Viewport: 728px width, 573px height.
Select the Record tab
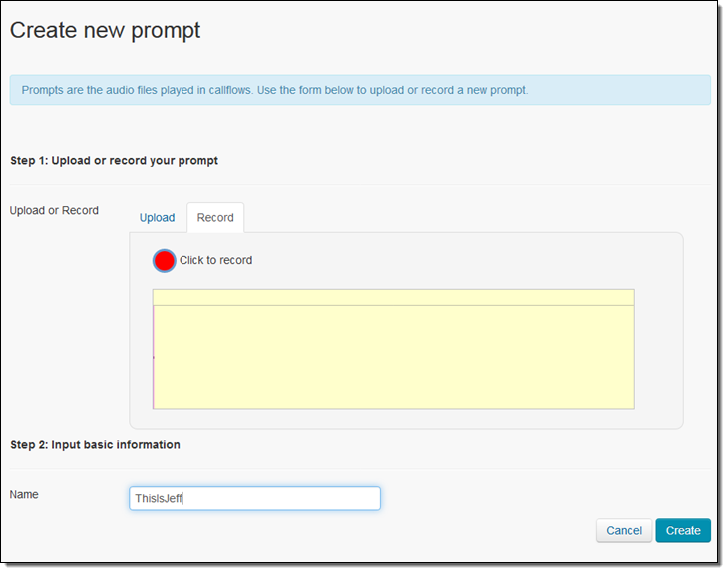215,217
